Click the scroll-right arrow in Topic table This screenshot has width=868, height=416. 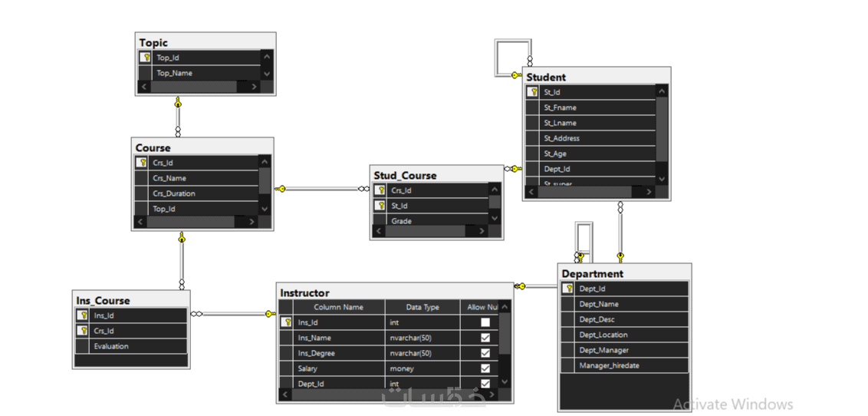point(254,87)
